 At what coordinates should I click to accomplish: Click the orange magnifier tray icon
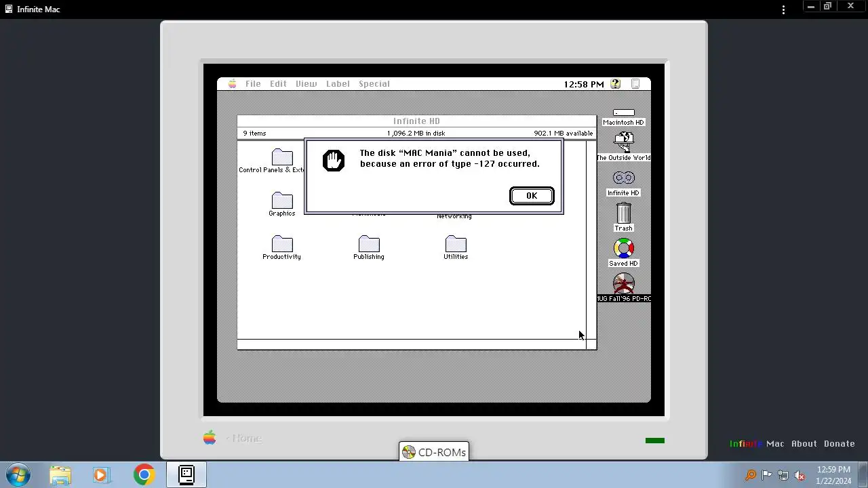click(x=751, y=475)
